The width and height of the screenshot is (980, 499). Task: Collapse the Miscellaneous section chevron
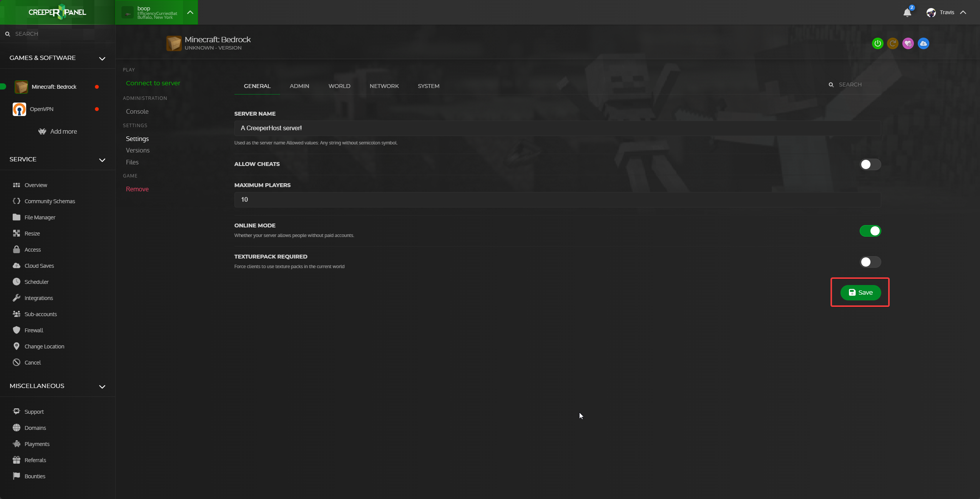click(102, 387)
